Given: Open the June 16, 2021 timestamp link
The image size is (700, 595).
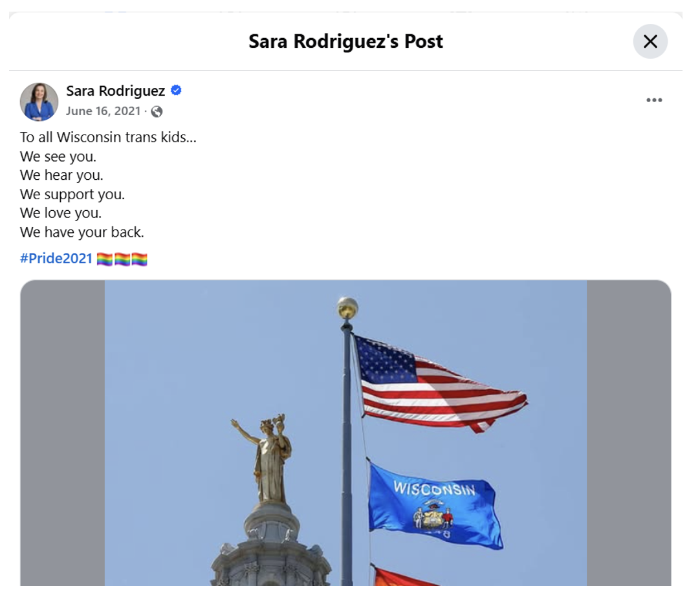Looking at the screenshot, I should [x=103, y=111].
